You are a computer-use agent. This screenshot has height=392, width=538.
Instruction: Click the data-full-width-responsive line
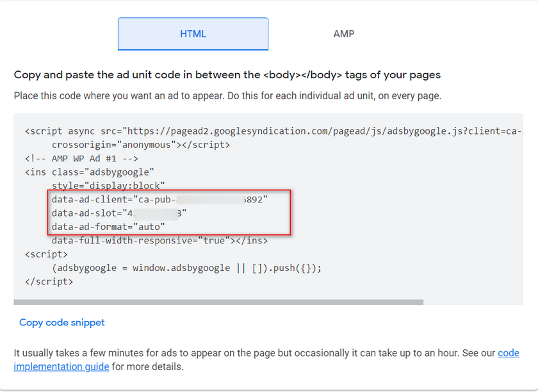click(159, 240)
